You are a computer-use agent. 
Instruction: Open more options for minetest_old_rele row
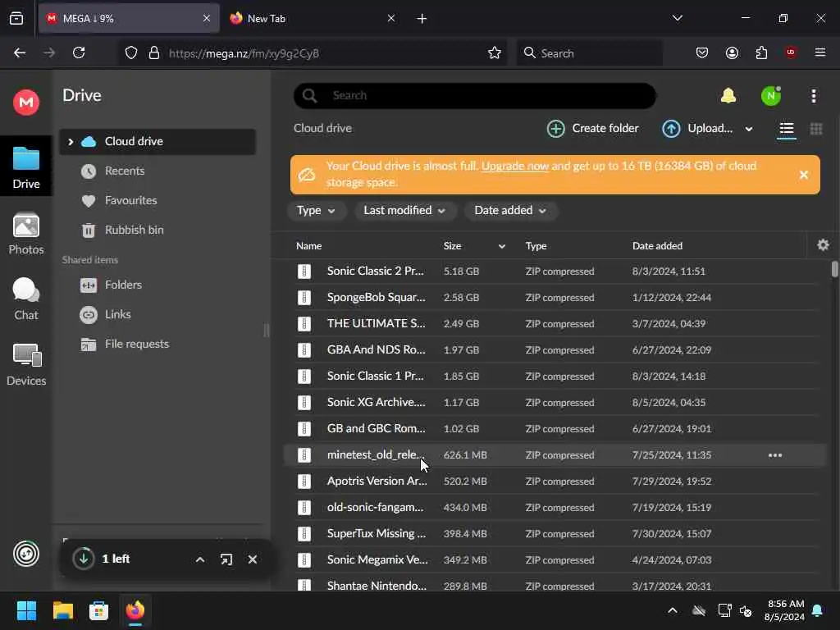774,454
